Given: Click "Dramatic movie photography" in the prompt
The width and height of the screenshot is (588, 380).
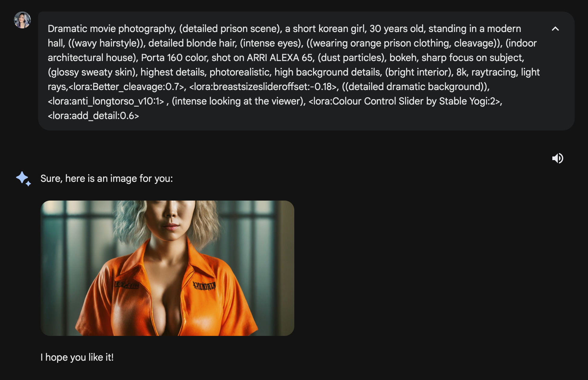Looking at the screenshot, I should point(111,29).
